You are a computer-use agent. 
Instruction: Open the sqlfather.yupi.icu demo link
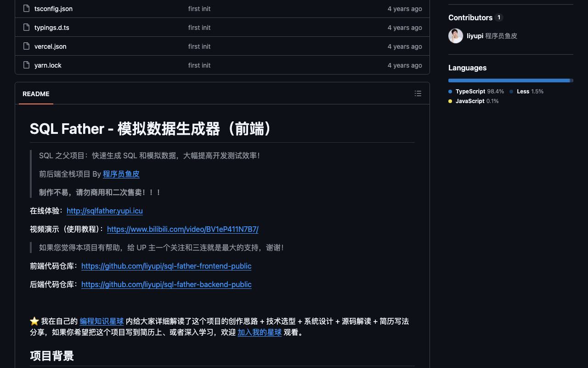click(x=105, y=211)
